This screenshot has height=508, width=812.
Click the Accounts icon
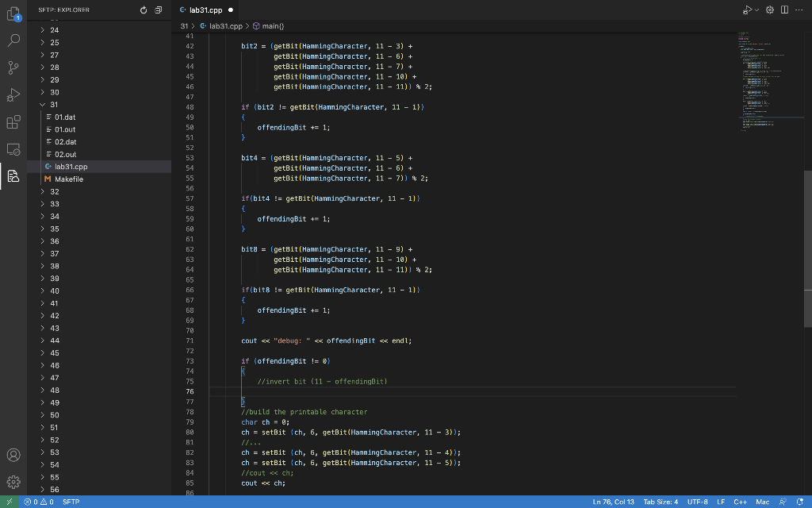[13, 456]
